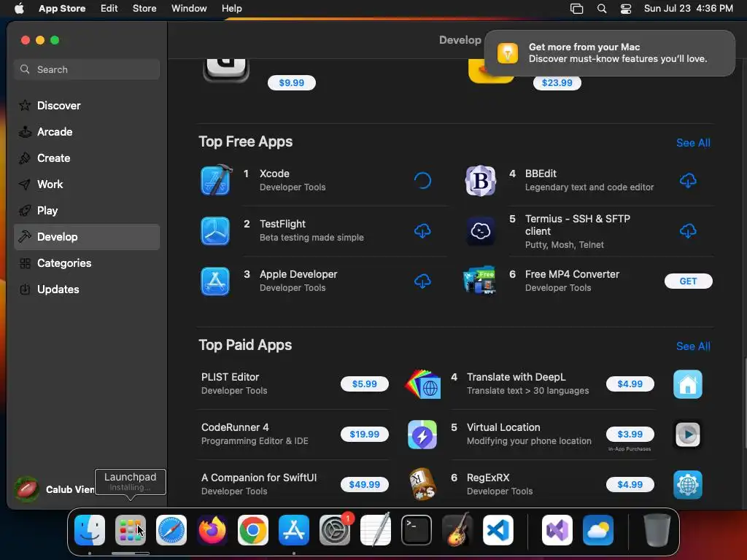Screen dimensions: 747x560
Task: Open Terminal from the Dock
Action: pyautogui.click(x=417, y=530)
